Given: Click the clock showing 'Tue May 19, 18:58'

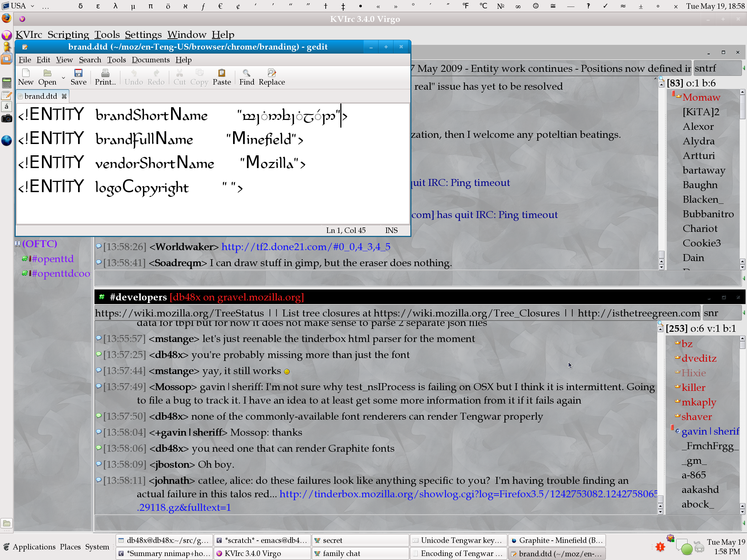Looking at the screenshot, I should tap(716, 6).
